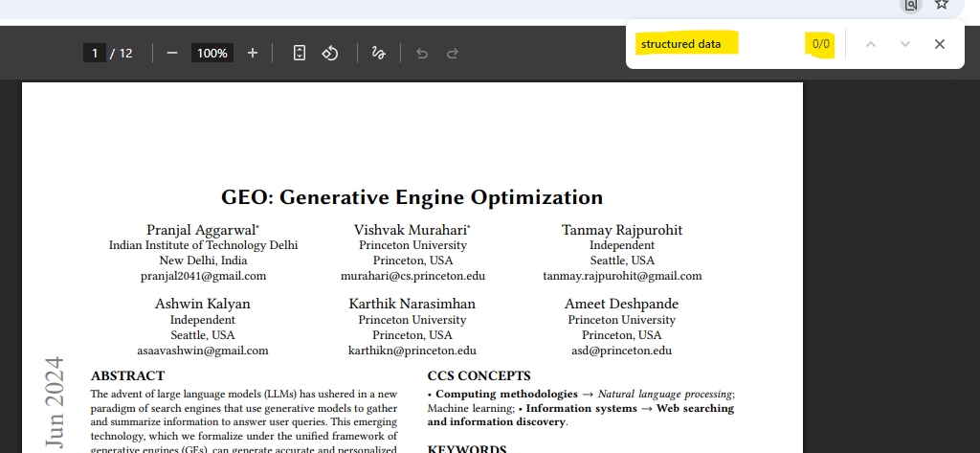Click the 100% zoom level box

[x=212, y=53]
